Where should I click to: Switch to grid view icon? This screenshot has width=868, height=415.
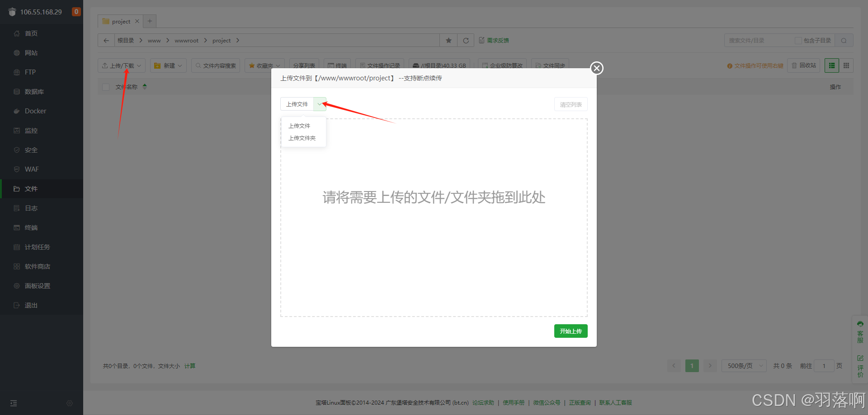click(x=846, y=65)
